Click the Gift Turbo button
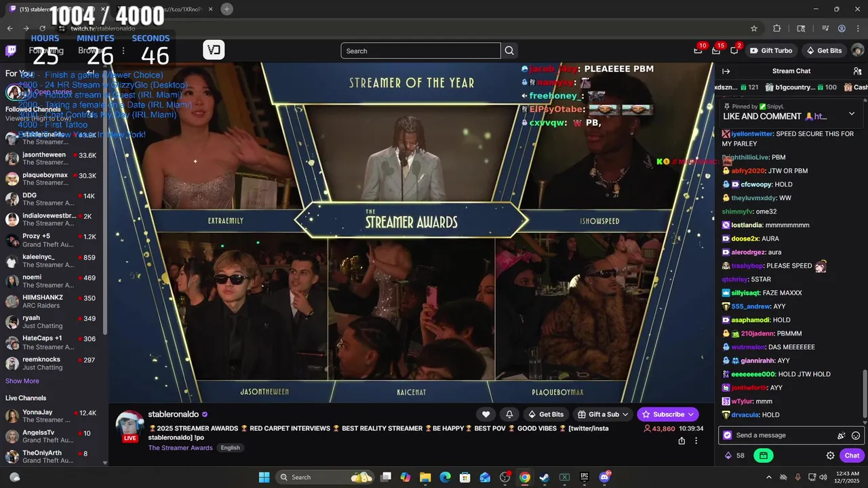The height and width of the screenshot is (488, 868). 772,51
